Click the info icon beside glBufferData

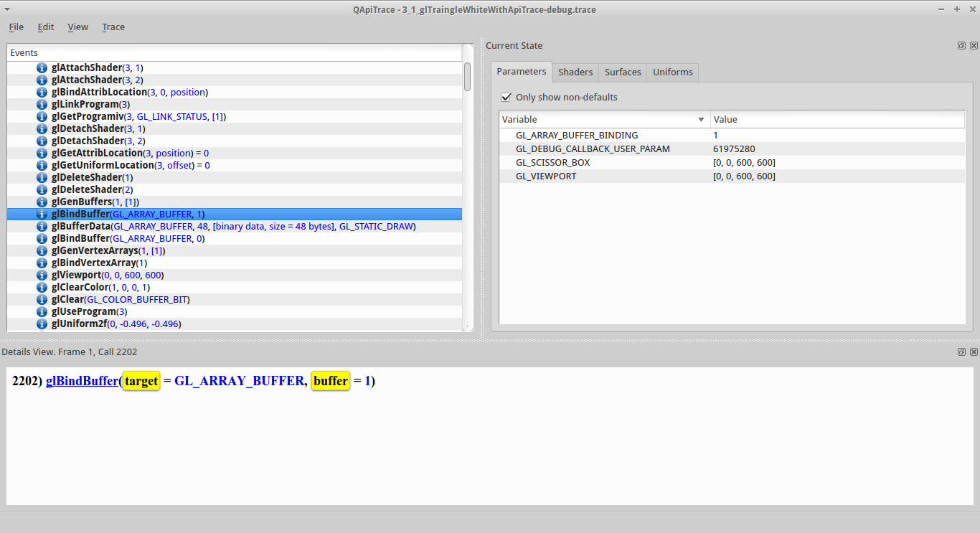(42, 226)
